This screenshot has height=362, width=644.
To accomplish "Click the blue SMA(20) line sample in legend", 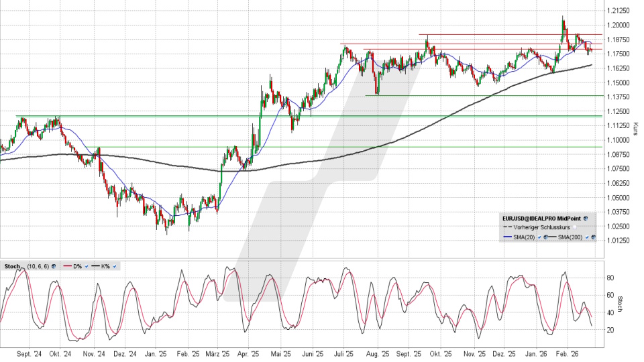I will tap(508, 237).
